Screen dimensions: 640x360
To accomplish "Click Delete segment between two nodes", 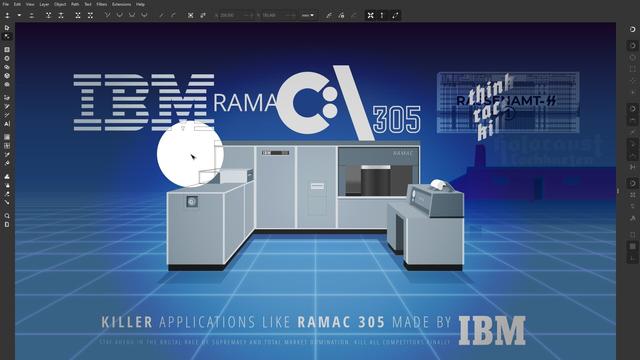I will (90, 15).
